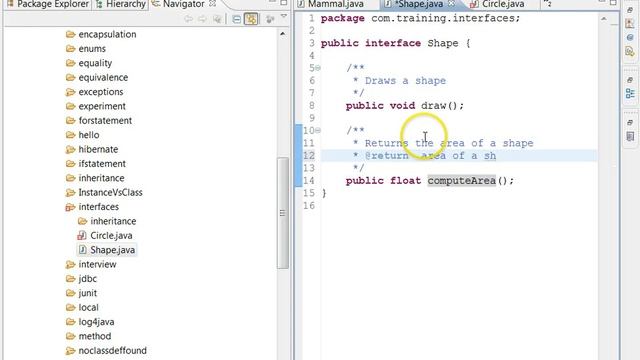Open the Circle.java editor tab
This screenshot has width=640, height=360.
tap(498, 4)
